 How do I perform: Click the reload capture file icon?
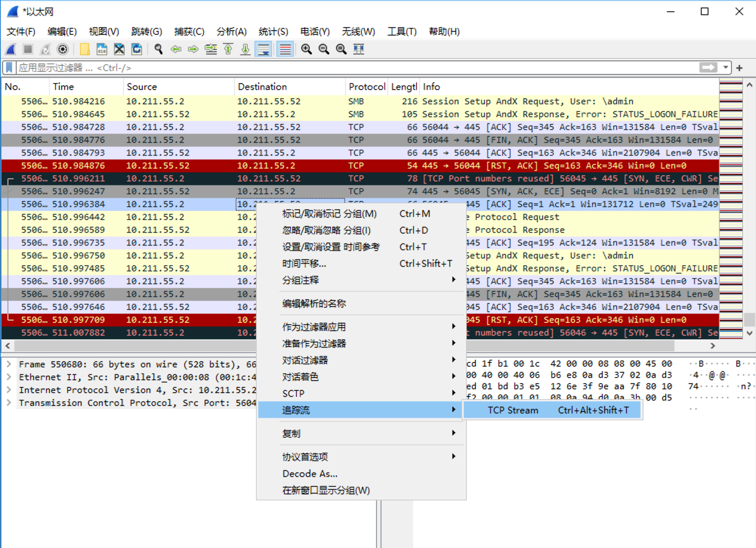click(x=137, y=49)
